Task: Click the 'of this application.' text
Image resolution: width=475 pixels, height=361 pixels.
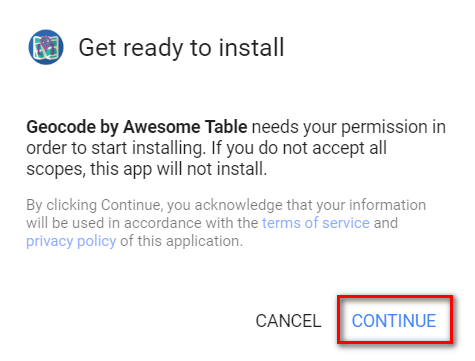Action: [x=181, y=241]
